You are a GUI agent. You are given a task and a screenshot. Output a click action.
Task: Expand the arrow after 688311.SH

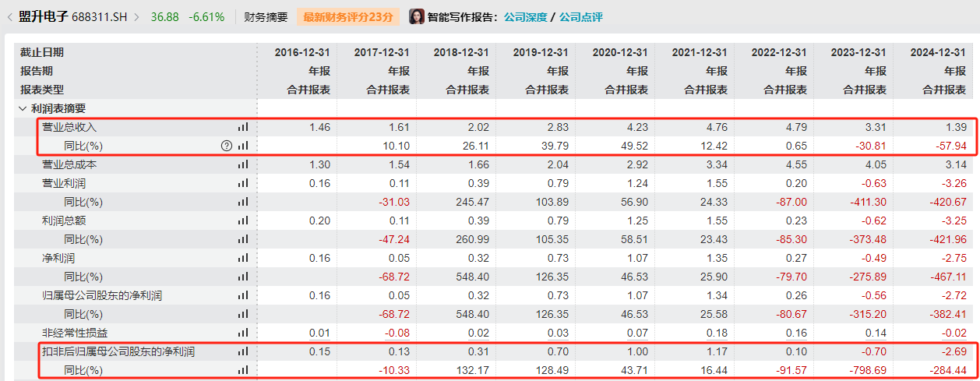[x=137, y=16]
